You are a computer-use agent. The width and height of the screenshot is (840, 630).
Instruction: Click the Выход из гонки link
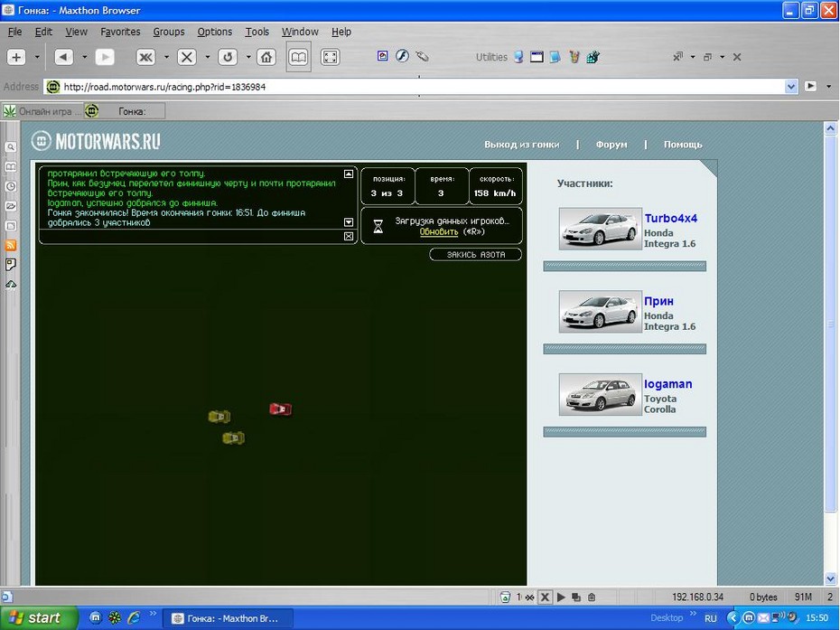pyautogui.click(x=522, y=145)
